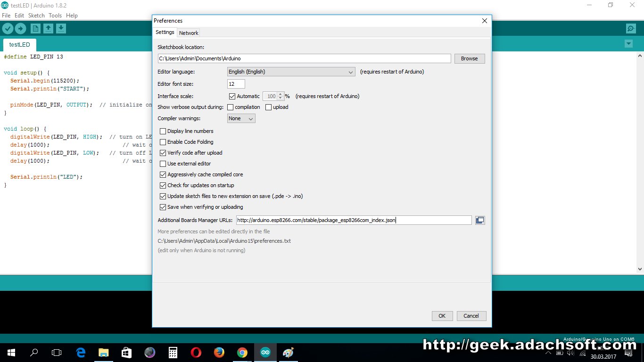This screenshot has width=644, height=362.
Task: Open the Windows Store taskbar icon
Action: tap(126, 352)
